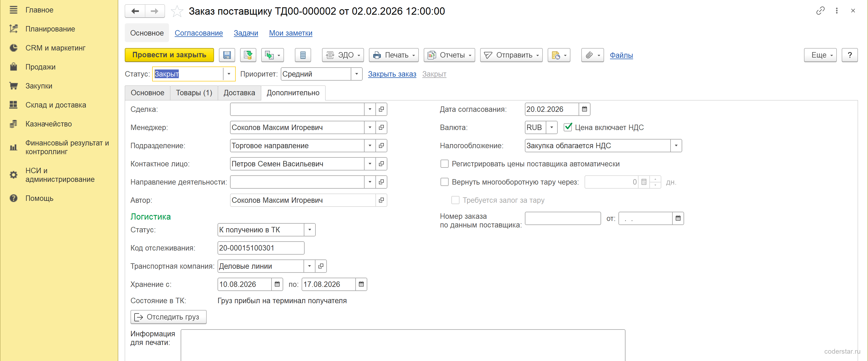Enable Регистрировать цены поставщика автоматически
This screenshot has width=868, height=361.
pos(445,164)
